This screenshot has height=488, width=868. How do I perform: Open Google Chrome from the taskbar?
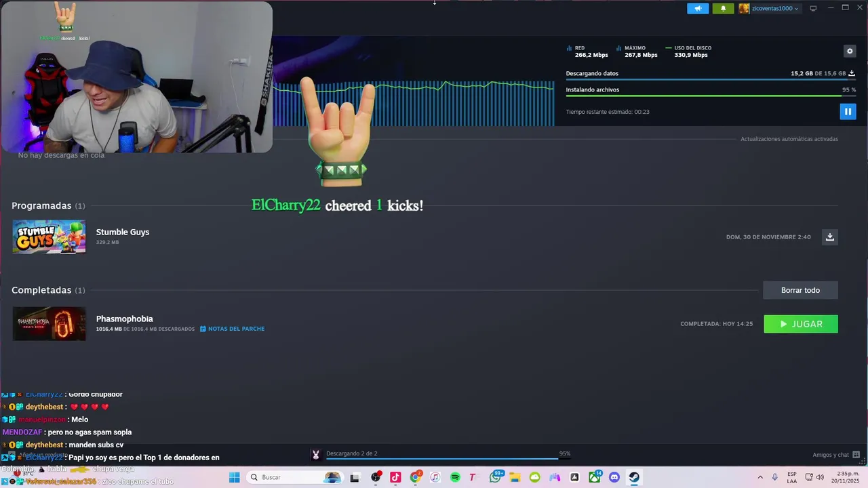[x=416, y=477]
